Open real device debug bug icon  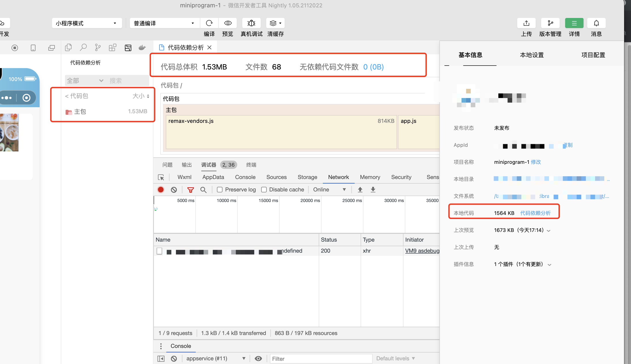coord(251,23)
